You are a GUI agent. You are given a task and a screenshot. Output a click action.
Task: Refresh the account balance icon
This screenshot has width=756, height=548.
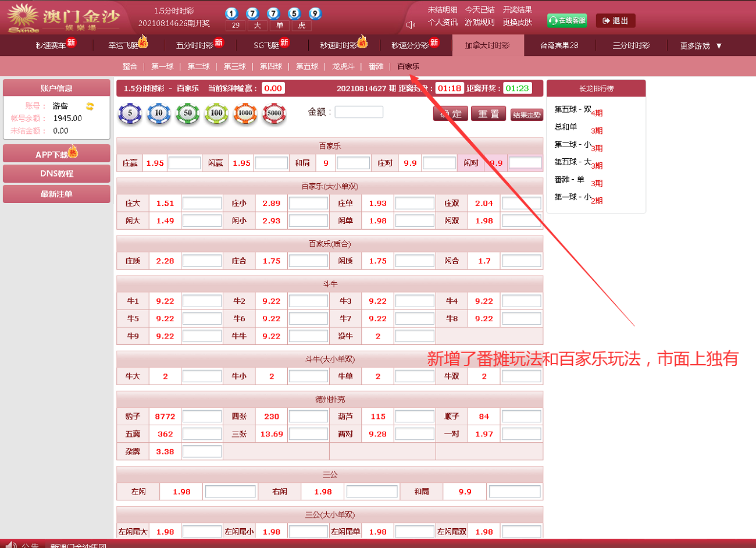tap(90, 106)
